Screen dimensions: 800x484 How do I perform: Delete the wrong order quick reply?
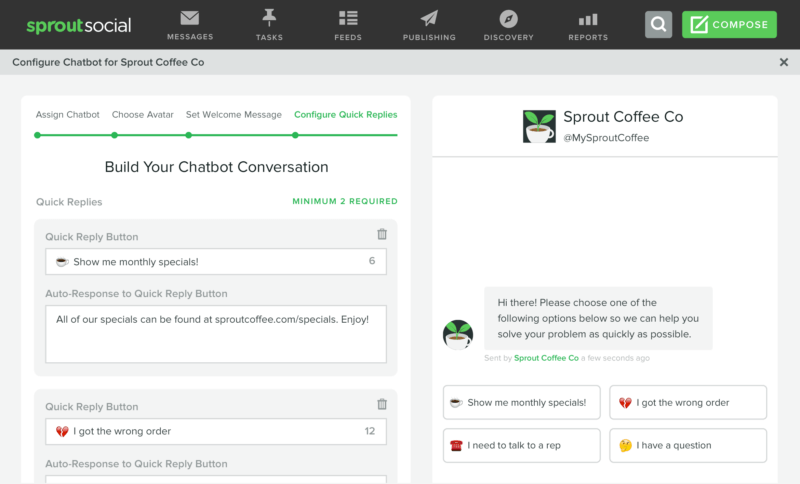coord(381,404)
